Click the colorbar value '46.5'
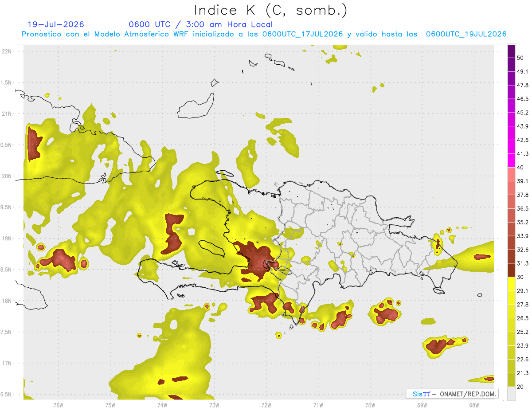532x411 pixels. point(523,99)
